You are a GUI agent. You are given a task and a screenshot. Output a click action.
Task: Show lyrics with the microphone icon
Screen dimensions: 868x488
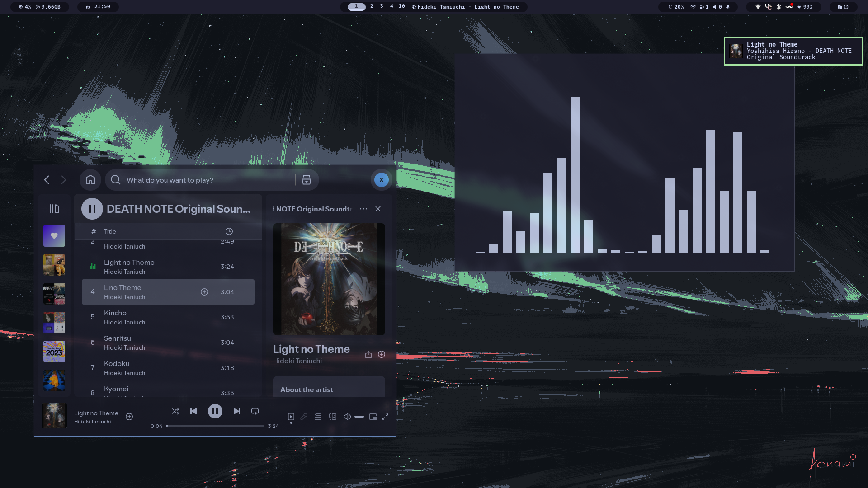coord(303,417)
